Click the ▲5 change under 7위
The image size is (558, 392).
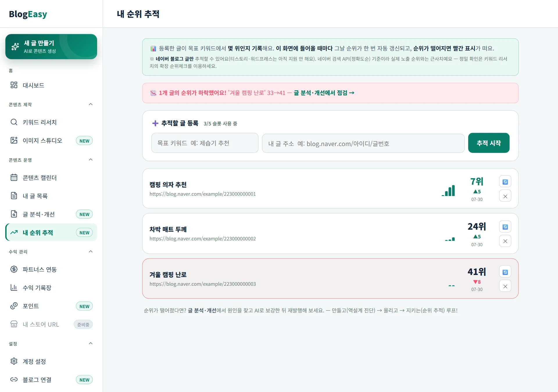477,192
